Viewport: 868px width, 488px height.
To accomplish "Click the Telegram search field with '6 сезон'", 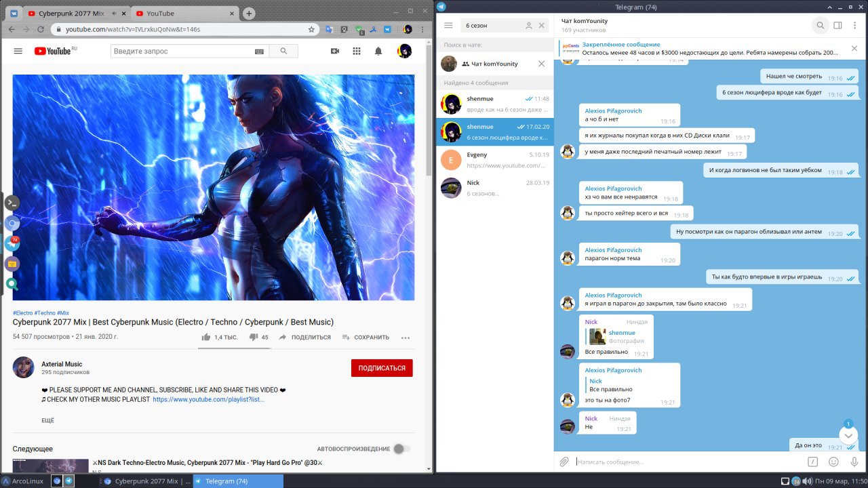I will [494, 25].
